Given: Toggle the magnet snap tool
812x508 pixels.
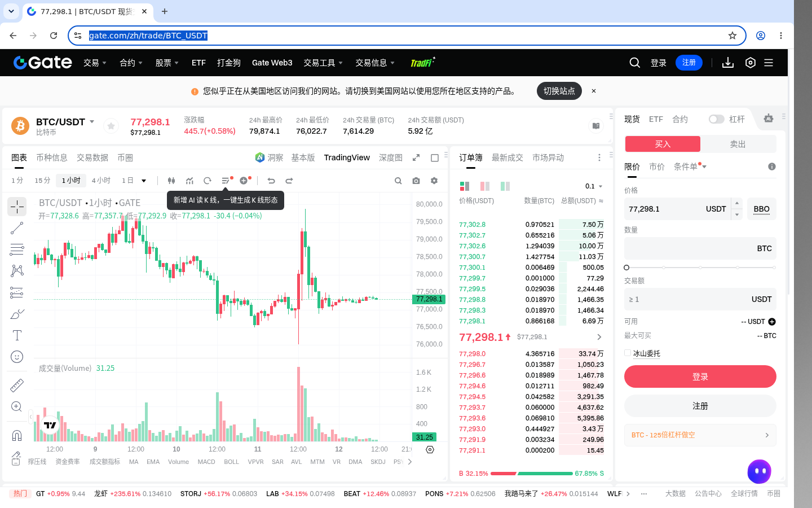Looking at the screenshot, I should [x=17, y=435].
